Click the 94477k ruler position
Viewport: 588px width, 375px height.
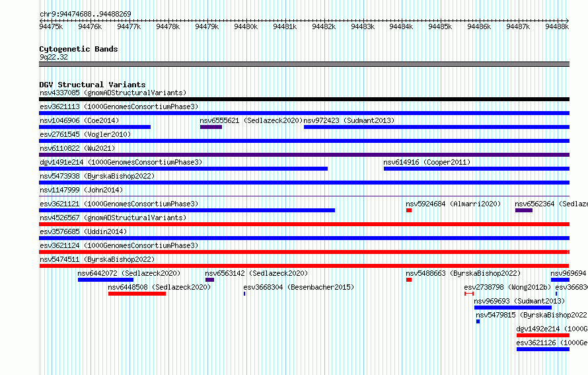click(x=129, y=26)
